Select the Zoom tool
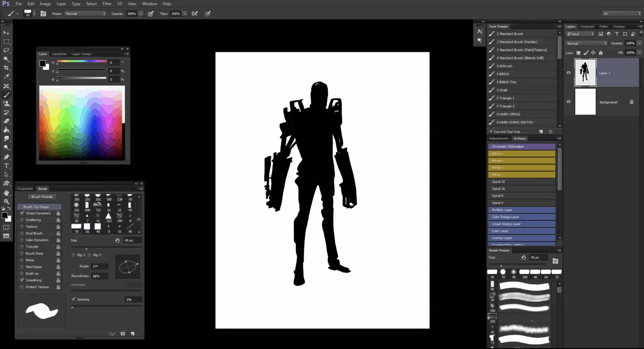The width and height of the screenshot is (644, 349). [6, 202]
